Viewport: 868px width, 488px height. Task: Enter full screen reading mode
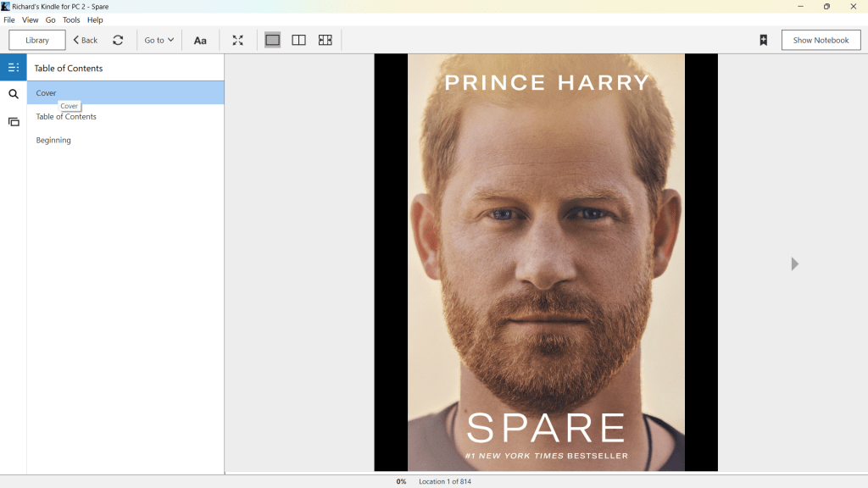[x=238, y=40]
